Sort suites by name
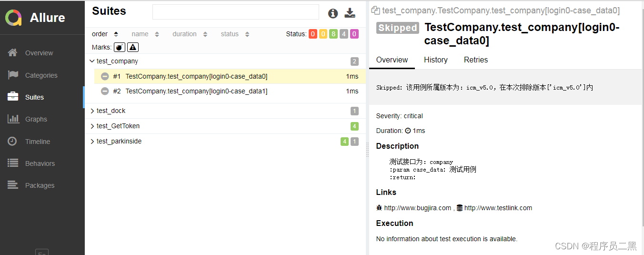This screenshot has width=644, height=255. point(145,34)
